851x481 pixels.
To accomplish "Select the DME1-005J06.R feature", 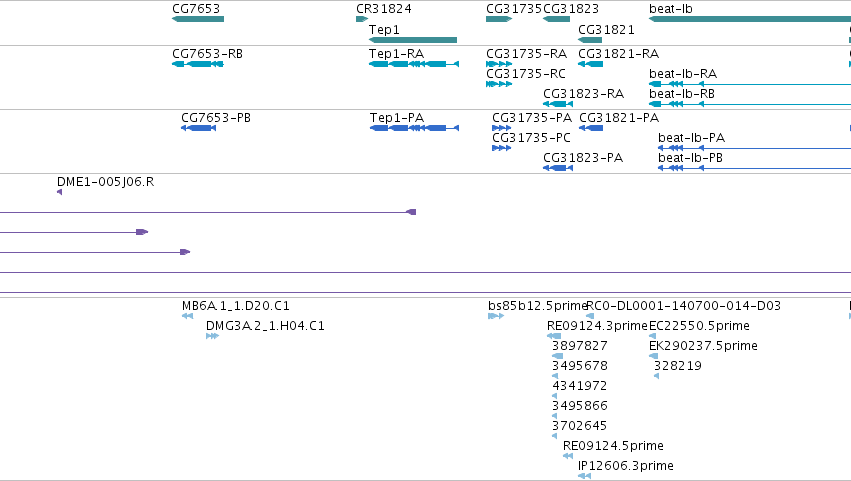I will click(60, 192).
